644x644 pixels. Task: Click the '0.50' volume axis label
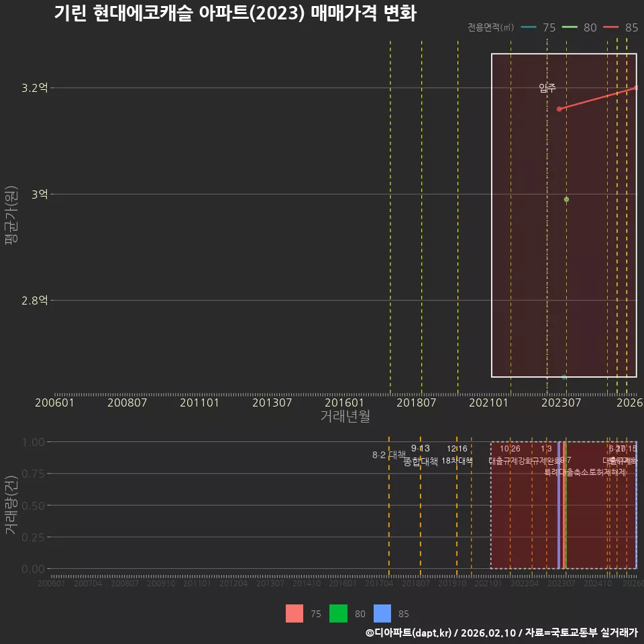pos(33,506)
